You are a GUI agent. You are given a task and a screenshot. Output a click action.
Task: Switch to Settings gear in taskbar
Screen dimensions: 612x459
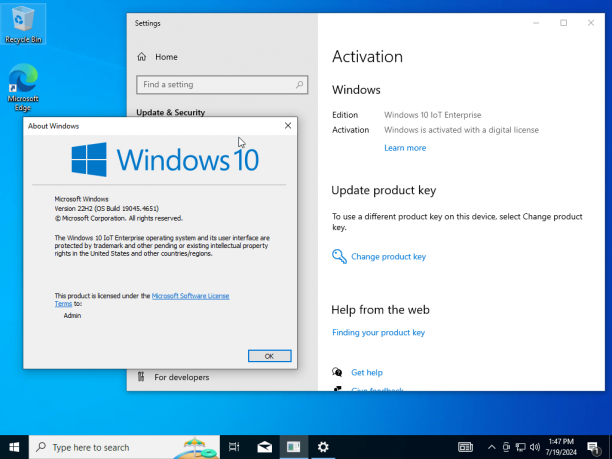323,447
